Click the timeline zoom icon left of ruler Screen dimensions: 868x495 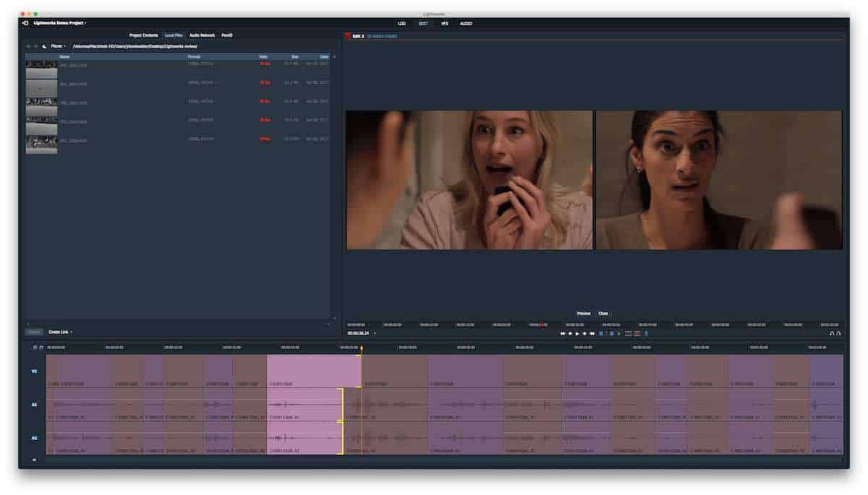click(35, 348)
